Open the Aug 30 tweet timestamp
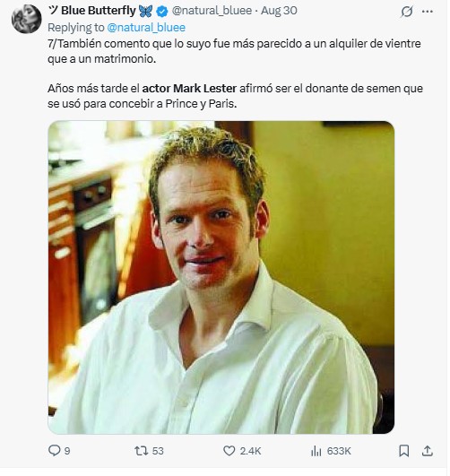This screenshot has height=476, width=450. 281,11
